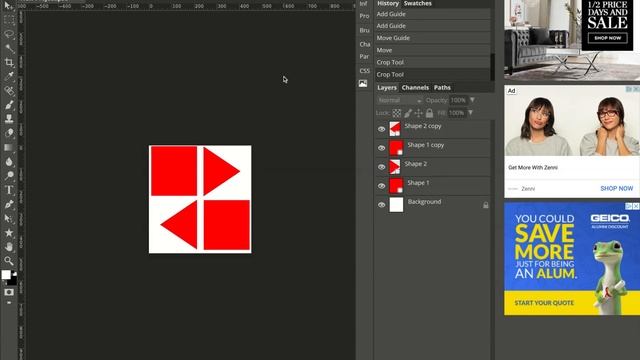The height and width of the screenshot is (360, 640).
Task: Select the Hand tool
Action: click(x=9, y=247)
